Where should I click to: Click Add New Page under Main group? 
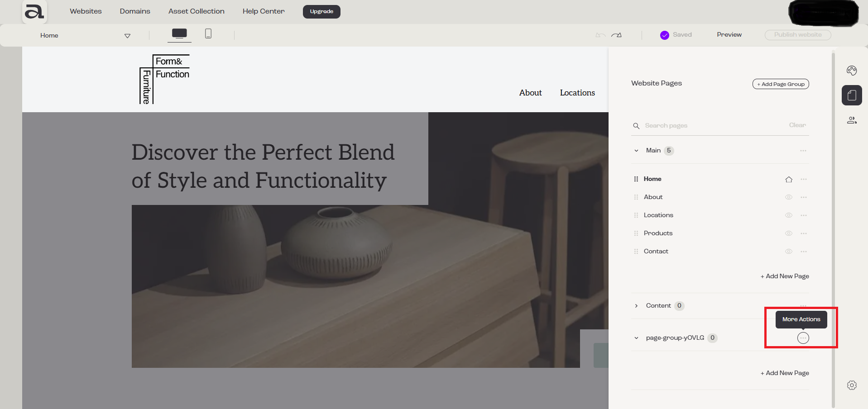(785, 276)
